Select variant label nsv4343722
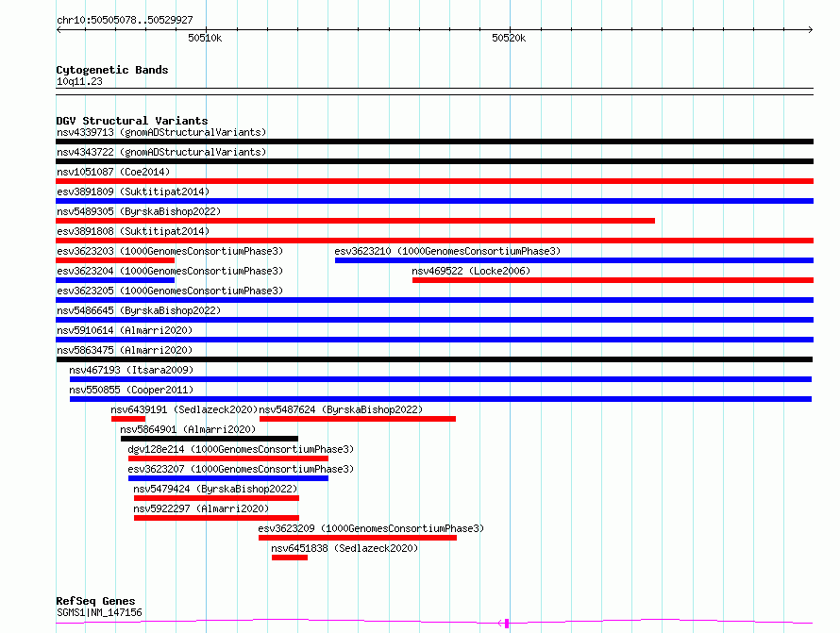Image resolution: width=840 pixels, height=633 pixels. (x=161, y=152)
